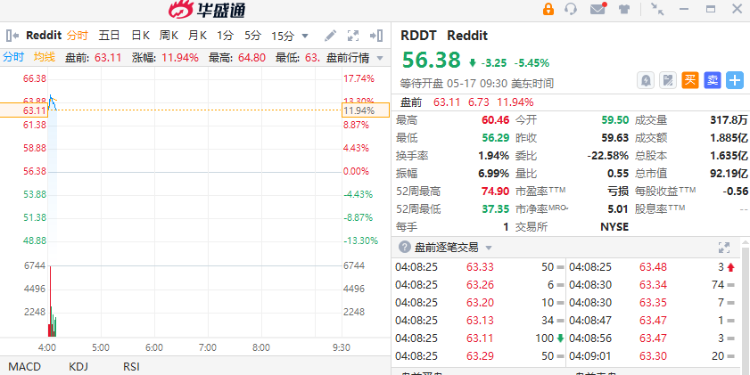The width and height of the screenshot is (750, 375).
Task: Collapse the right panel icon
Action: coord(376,35)
